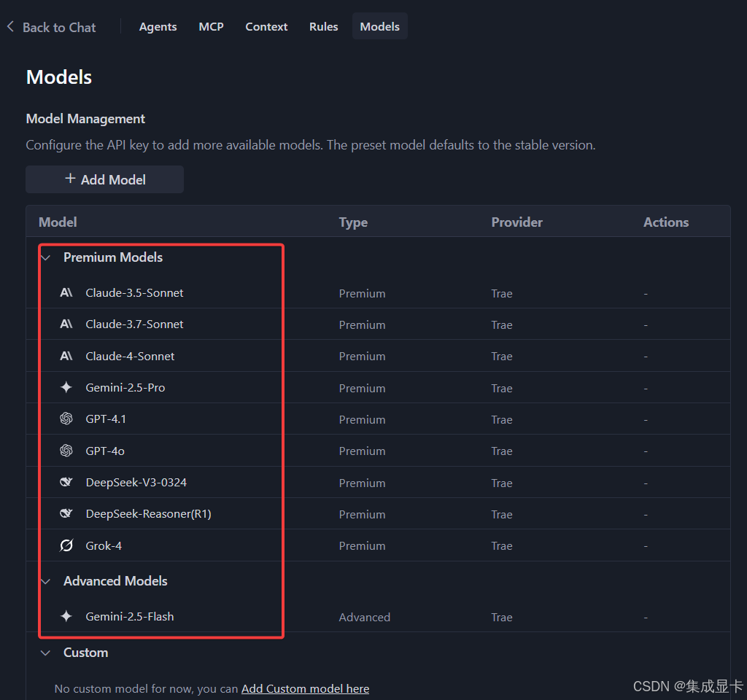Click the Anthropic icon beside Claude-3.5-Sonnet

coord(66,292)
